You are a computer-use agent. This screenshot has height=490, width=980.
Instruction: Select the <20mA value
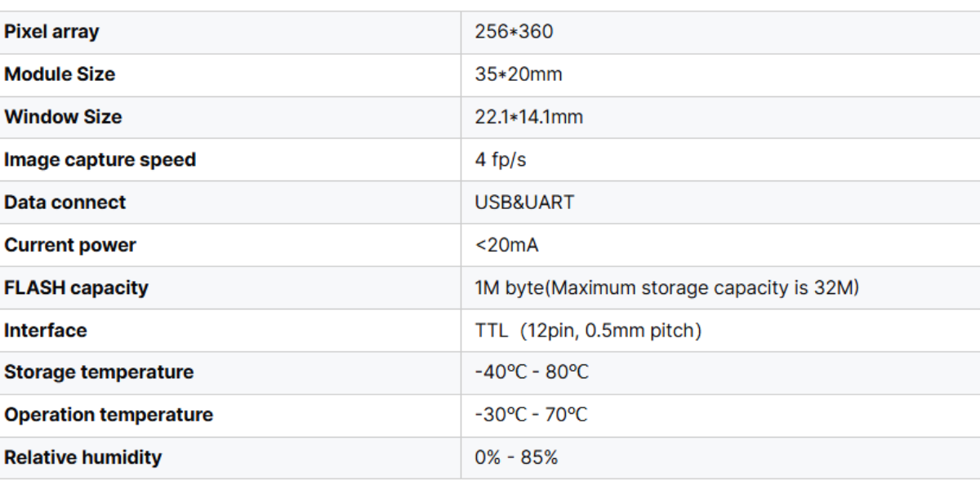coord(506,245)
